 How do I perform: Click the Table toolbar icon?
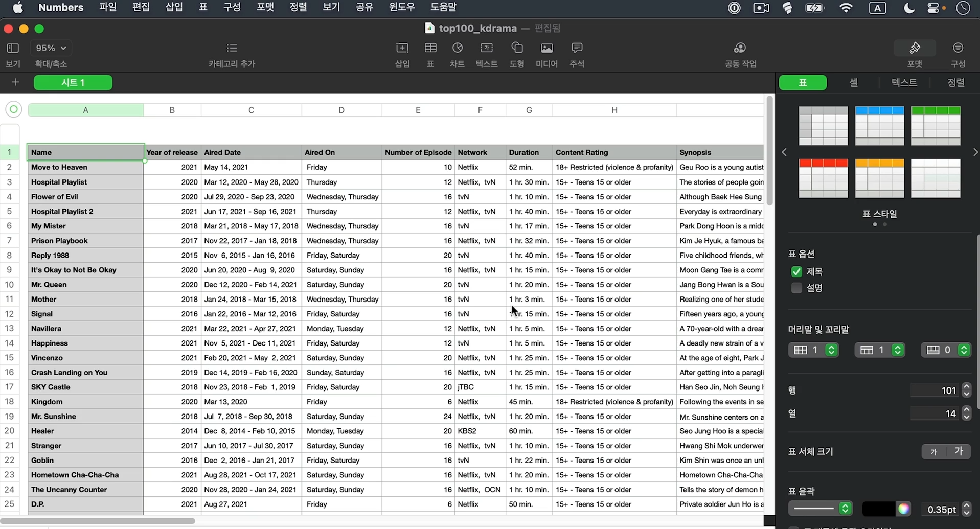click(x=430, y=48)
